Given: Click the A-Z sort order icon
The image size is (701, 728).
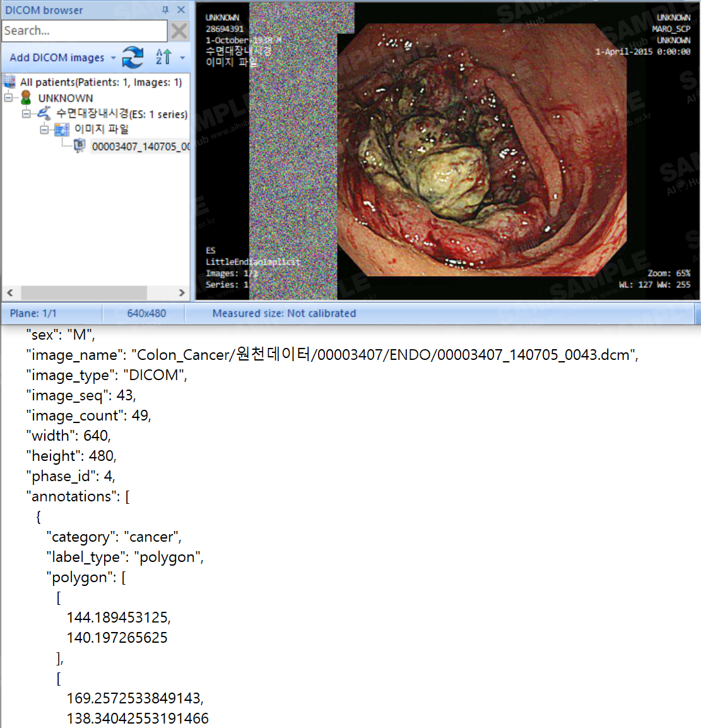Looking at the screenshot, I should (x=163, y=57).
